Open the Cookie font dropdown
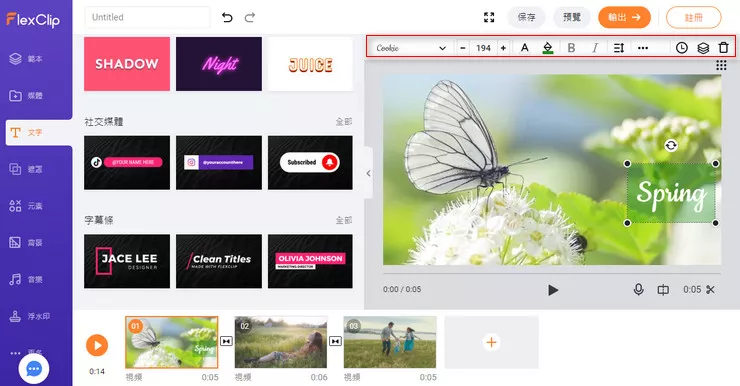This screenshot has width=740, height=386. [411, 48]
